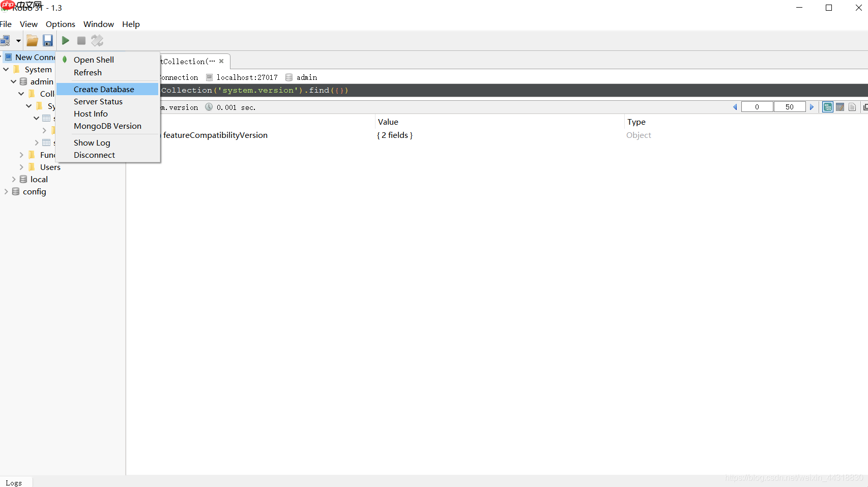Select Open Shell in the context menu
The height and width of the screenshot is (487, 868).
(94, 60)
